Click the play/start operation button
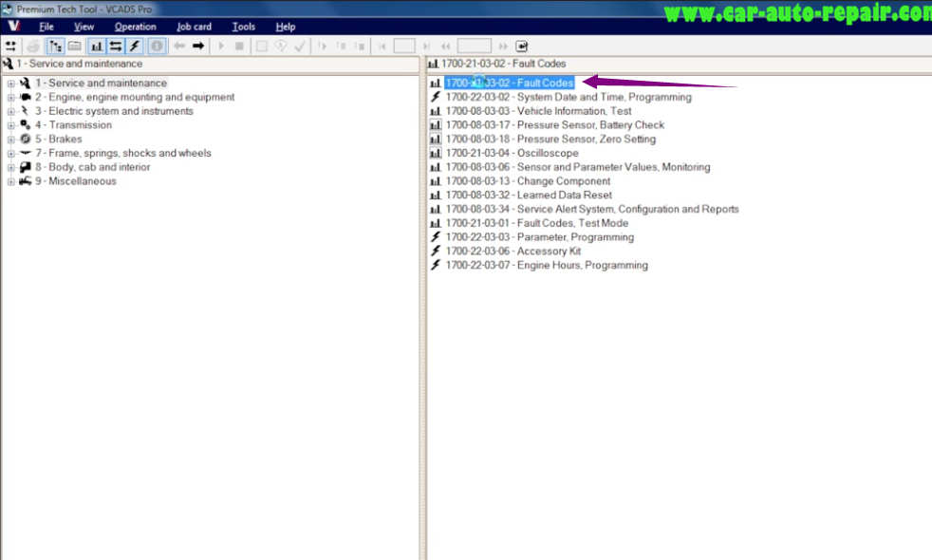Screen dimensions: 932x560 (221, 46)
